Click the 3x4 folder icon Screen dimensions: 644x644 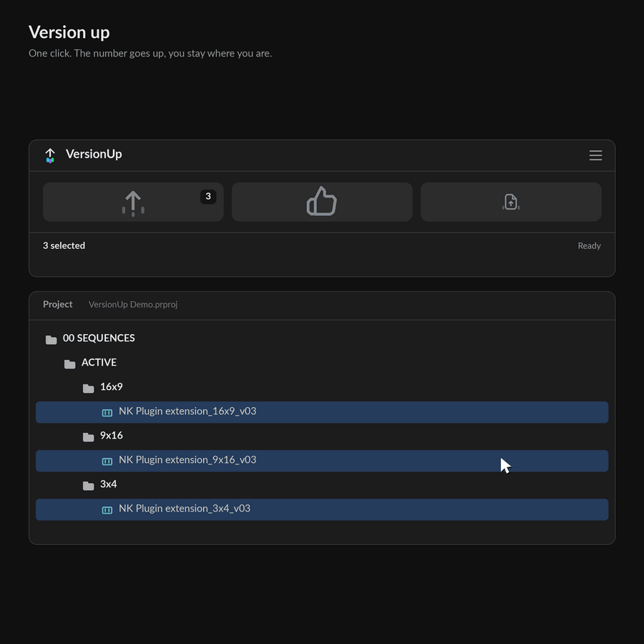point(88,486)
